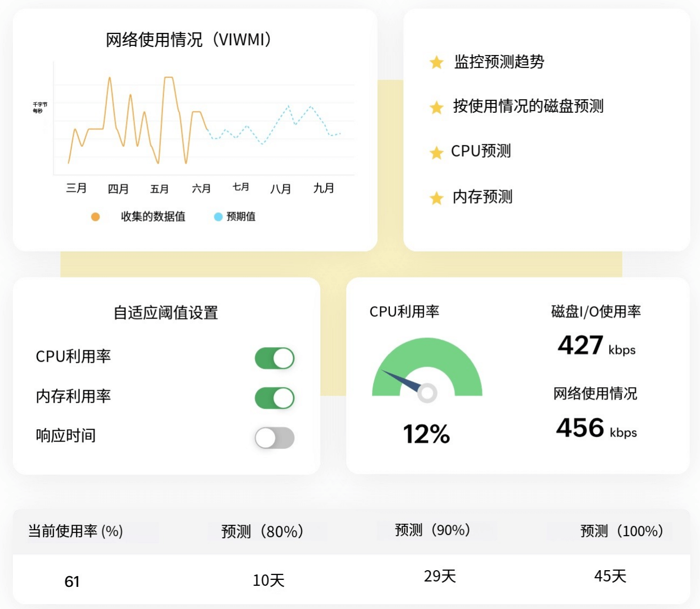
Task: Enable the 响应时间 toggle
Action: [275, 437]
